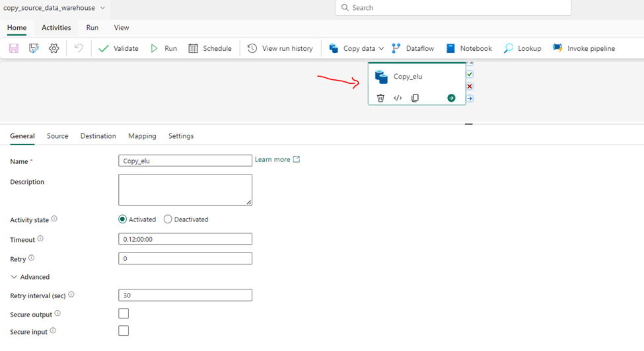Select the Activated radio button
644x351 pixels.
click(122, 219)
